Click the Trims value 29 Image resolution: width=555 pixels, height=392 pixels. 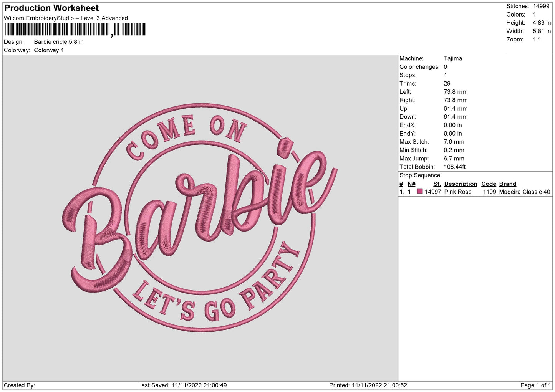pyautogui.click(x=447, y=83)
